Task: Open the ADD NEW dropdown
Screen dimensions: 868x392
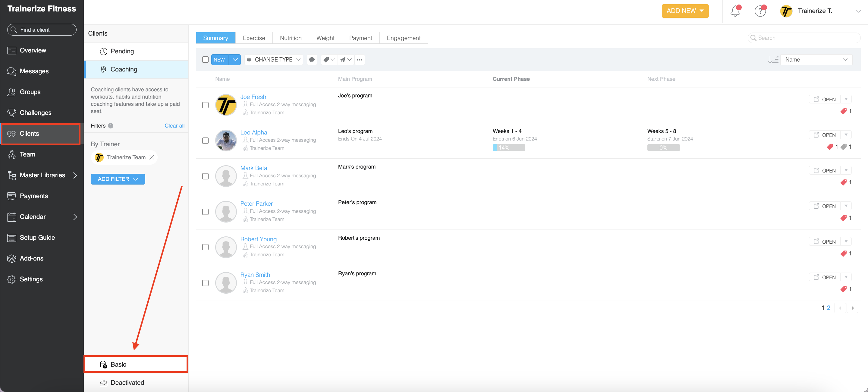Action: click(x=685, y=11)
